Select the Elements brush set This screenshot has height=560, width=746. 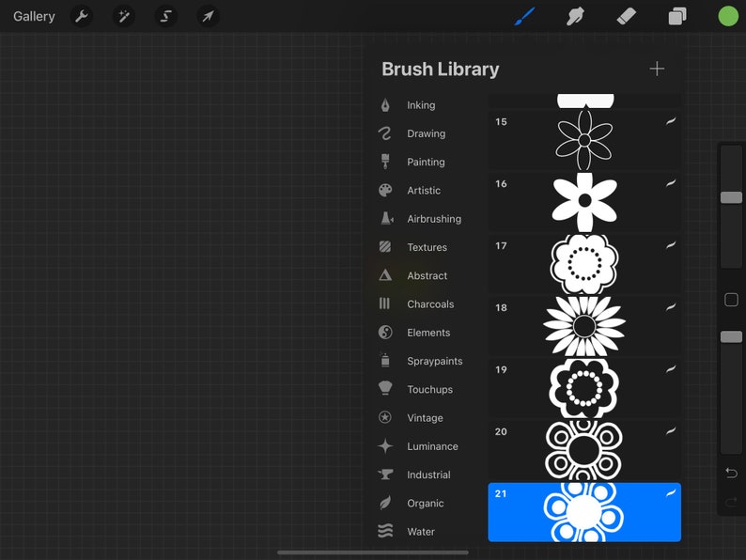pyautogui.click(x=428, y=333)
